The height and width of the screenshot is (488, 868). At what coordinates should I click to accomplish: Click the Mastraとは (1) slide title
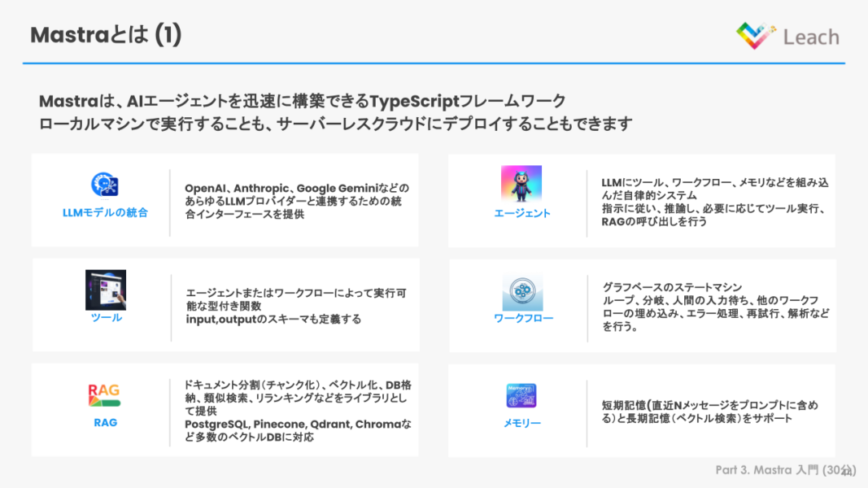[x=106, y=35]
